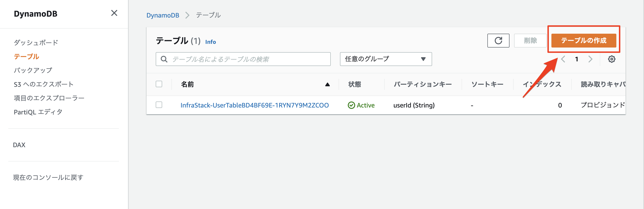644x209 pixels.
Task: Click the テーブル breadcrumb text
Action: click(208, 15)
